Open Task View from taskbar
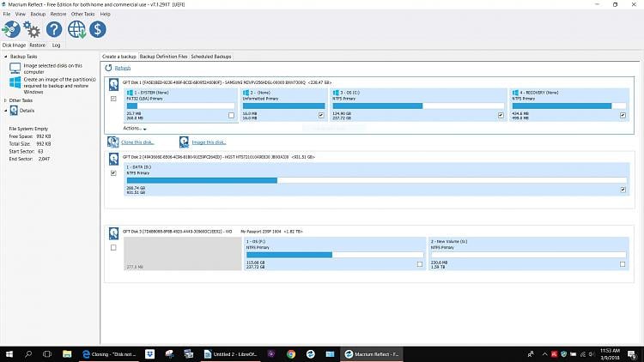This screenshot has height=362, width=644. pos(47,353)
